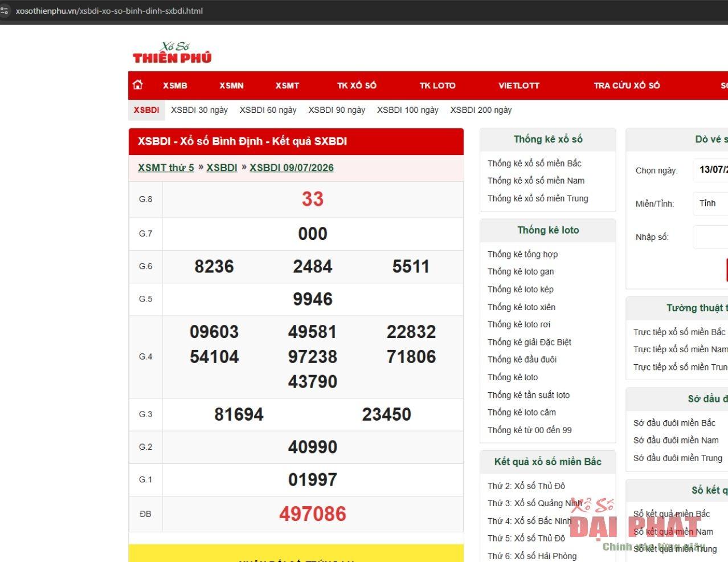Click the Xổ Số Thiên Phú logo

pos(172,52)
